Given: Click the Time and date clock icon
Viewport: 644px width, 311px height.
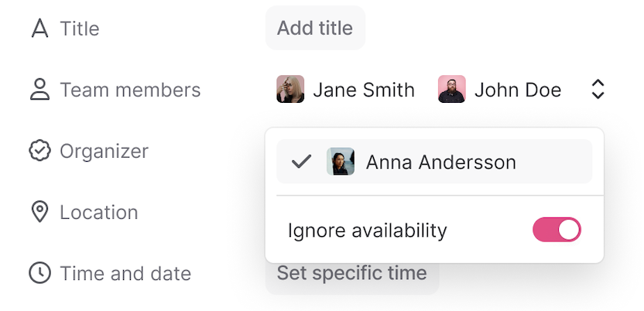Looking at the screenshot, I should [x=39, y=273].
